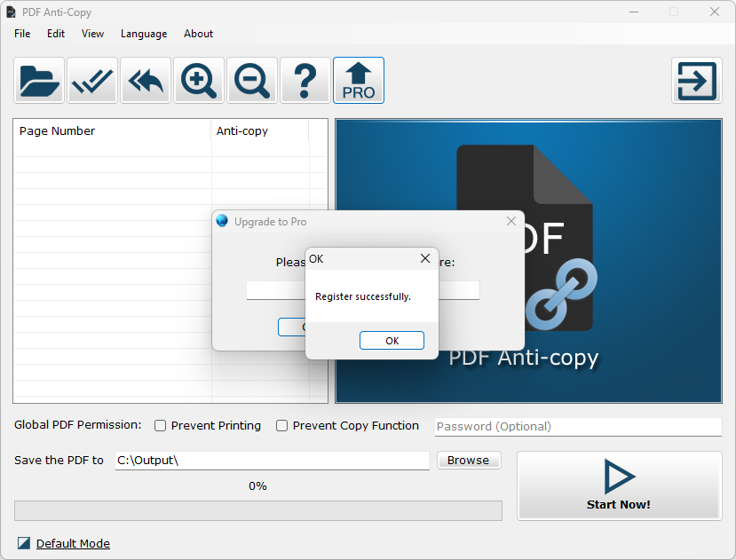Click the Anti-copy column header
This screenshot has height=560, width=736.
tap(260, 131)
